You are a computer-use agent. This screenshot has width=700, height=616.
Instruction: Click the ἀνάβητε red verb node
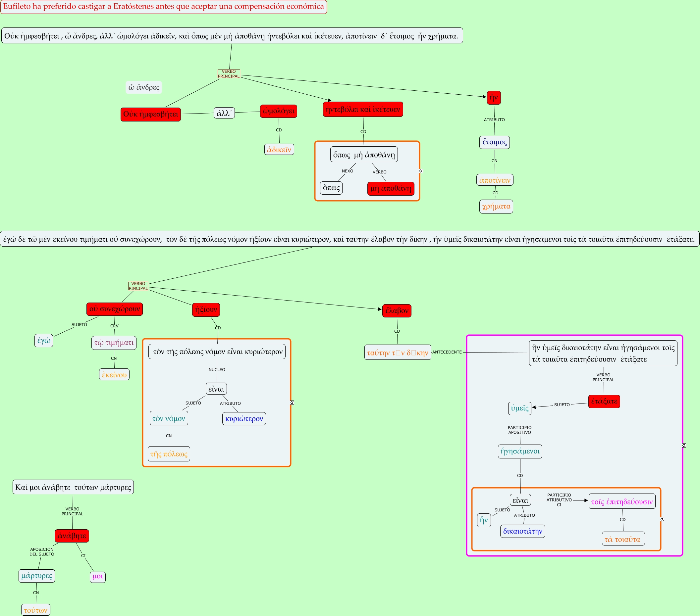click(72, 536)
